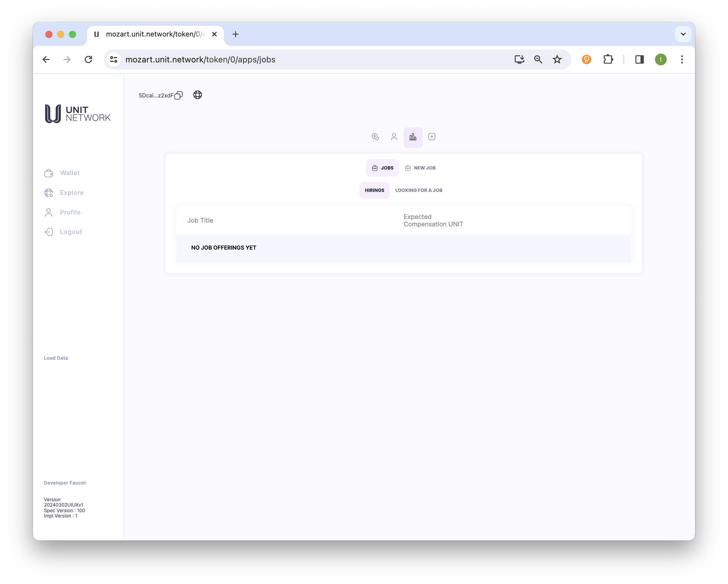Viewport: 728px width, 584px height.
Task: Open the user profile icon tab
Action: (394, 137)
